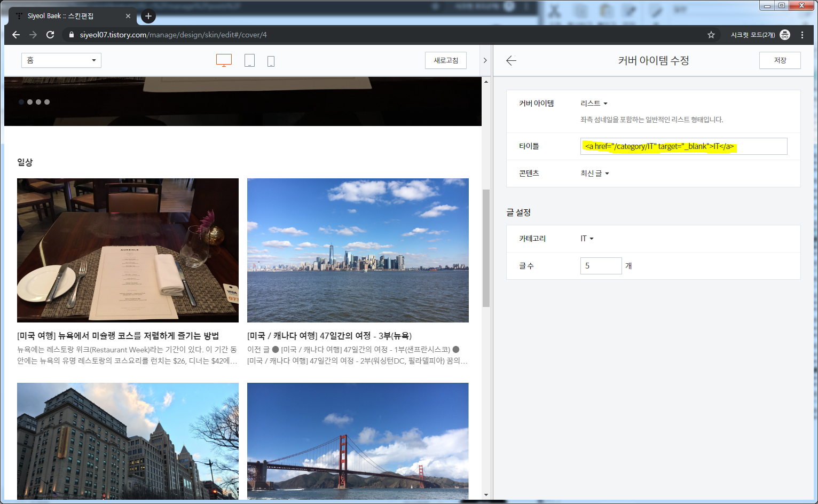The height and width of the screenshot is (504, 818).
Task: Click the incognito mode profile icon
Action: click(x=785, y=35)
